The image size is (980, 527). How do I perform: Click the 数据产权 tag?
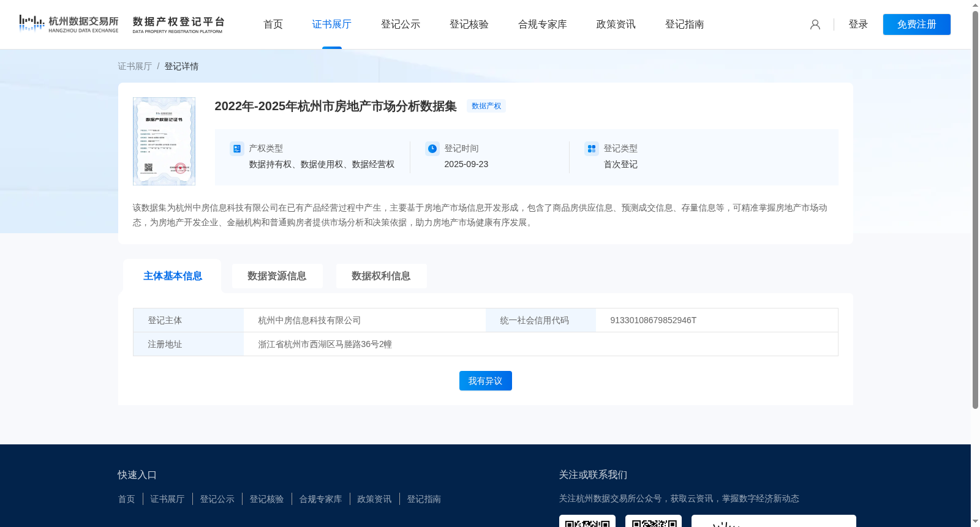coord(486,106)
